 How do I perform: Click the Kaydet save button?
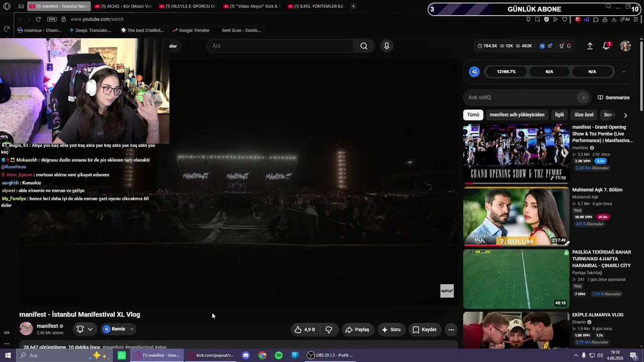click(424, 329)
